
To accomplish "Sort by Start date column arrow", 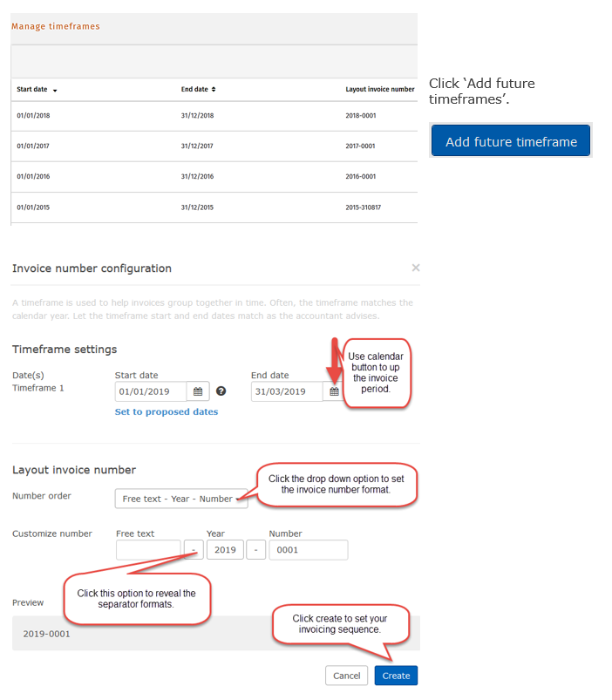I will coord(55,90).
